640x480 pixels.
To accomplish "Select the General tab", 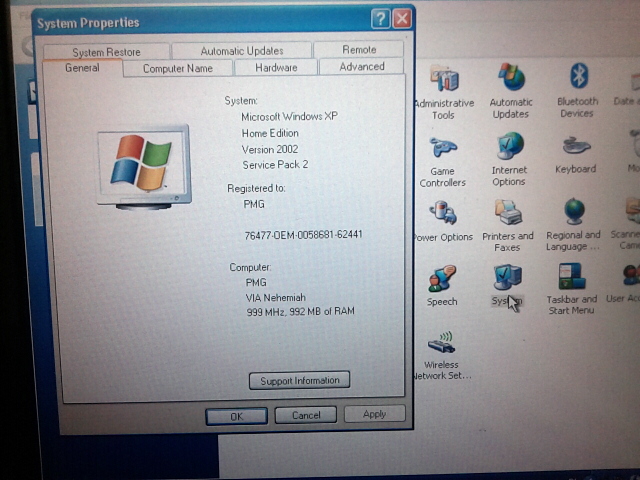I will pyautogui.click(x=82, y=68).
